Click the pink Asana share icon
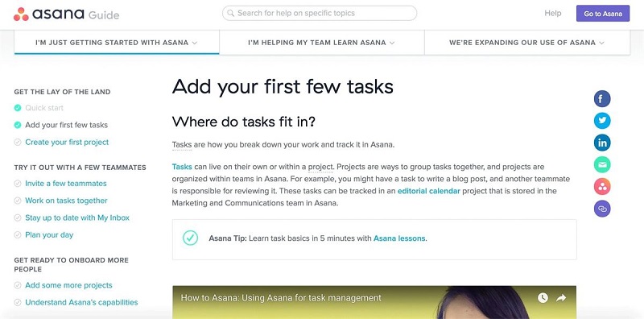Viewport: 644px width, 319px height. [x=602, y=187]
